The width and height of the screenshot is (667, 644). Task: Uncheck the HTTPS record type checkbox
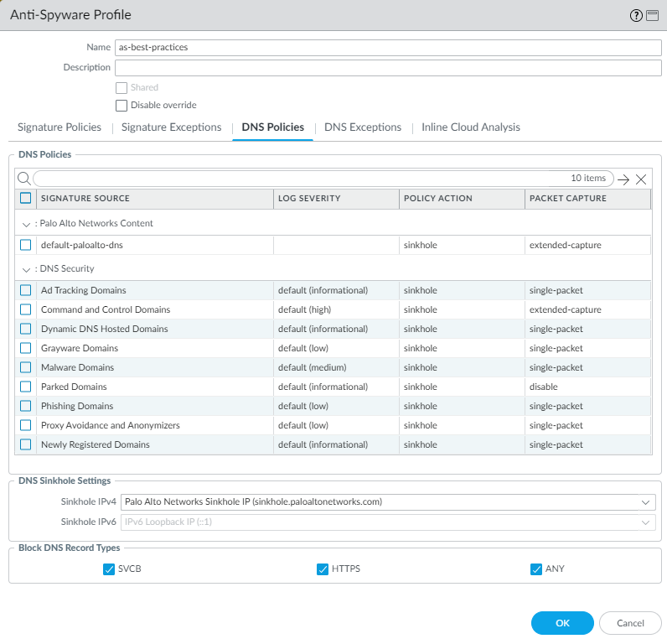[323, 569]
